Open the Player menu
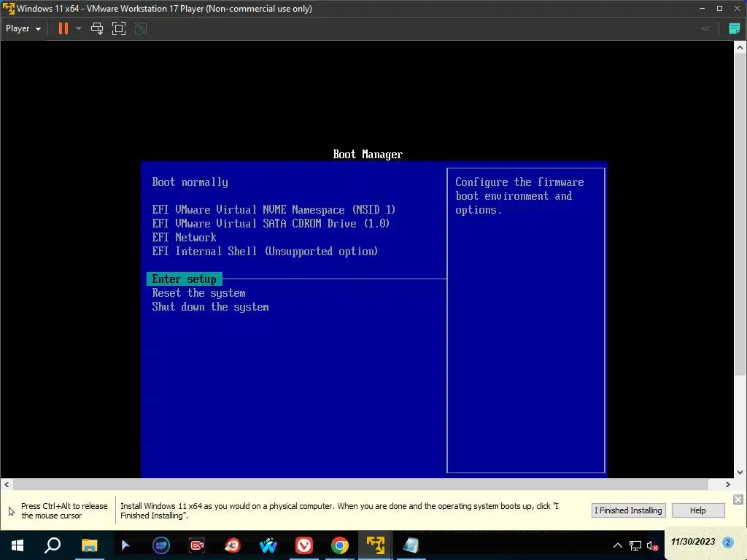 (x=23, y=28)
